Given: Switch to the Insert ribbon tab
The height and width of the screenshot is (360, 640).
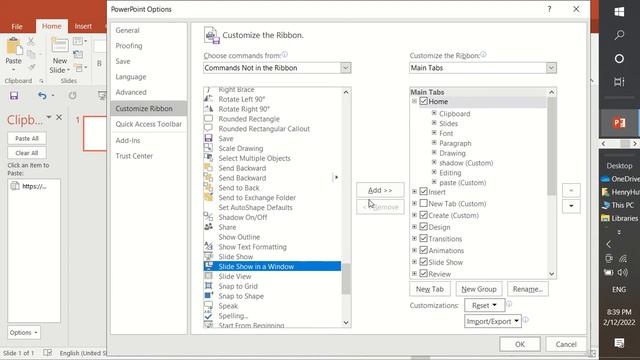Looking at the screenshot, I should pyautogui.click(x=83, y=26).
